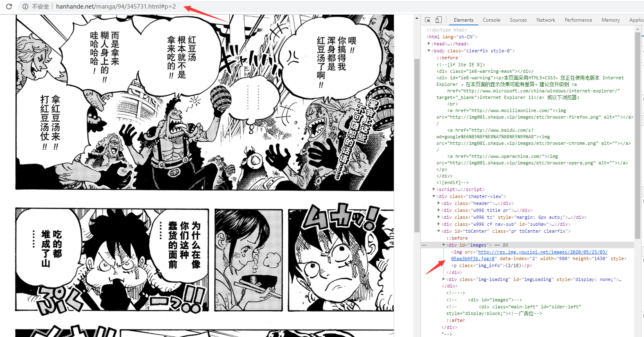Open the Sources tab
Screen dimensions: 644x337
pyautogui.click(x=518, y=20)
